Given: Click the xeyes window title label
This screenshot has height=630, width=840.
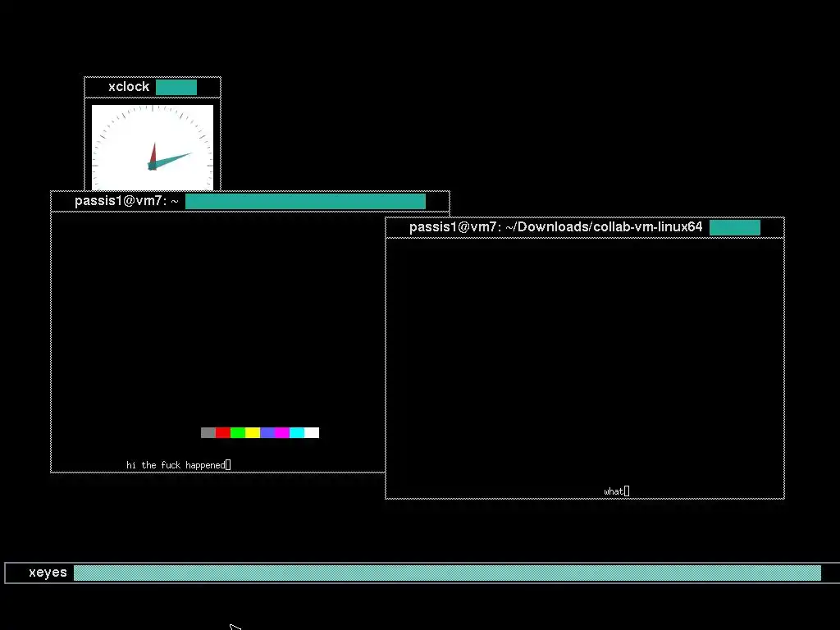Looking at the screenshot, I should 48,573.
